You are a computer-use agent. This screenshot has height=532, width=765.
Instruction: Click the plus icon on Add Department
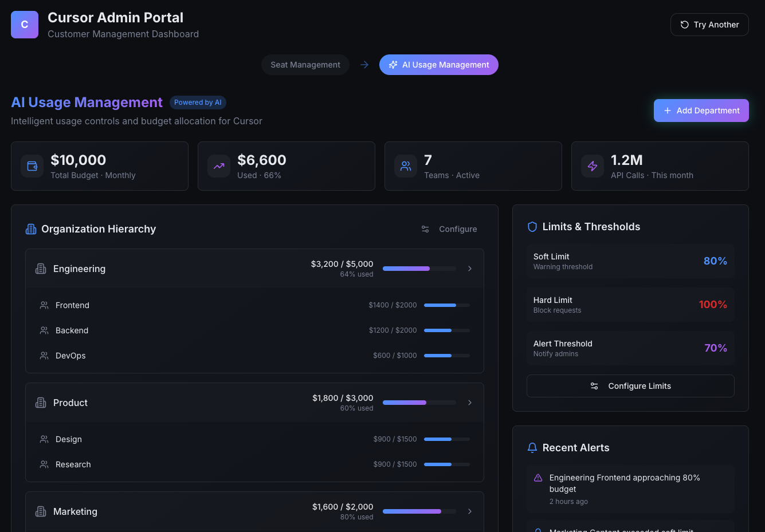tap(668, 111)
